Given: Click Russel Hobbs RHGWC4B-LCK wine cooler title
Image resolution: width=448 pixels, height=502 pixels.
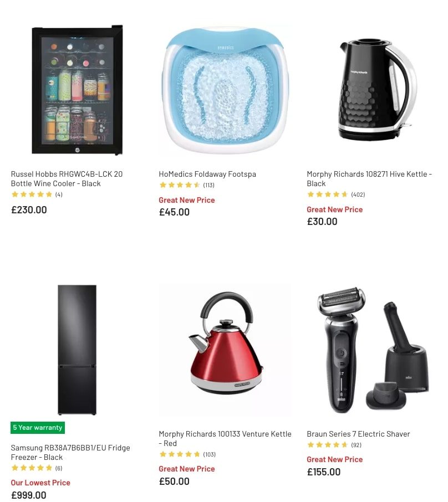Looking at the screenshot, I should pyautogui.click(x=67, y=178).
